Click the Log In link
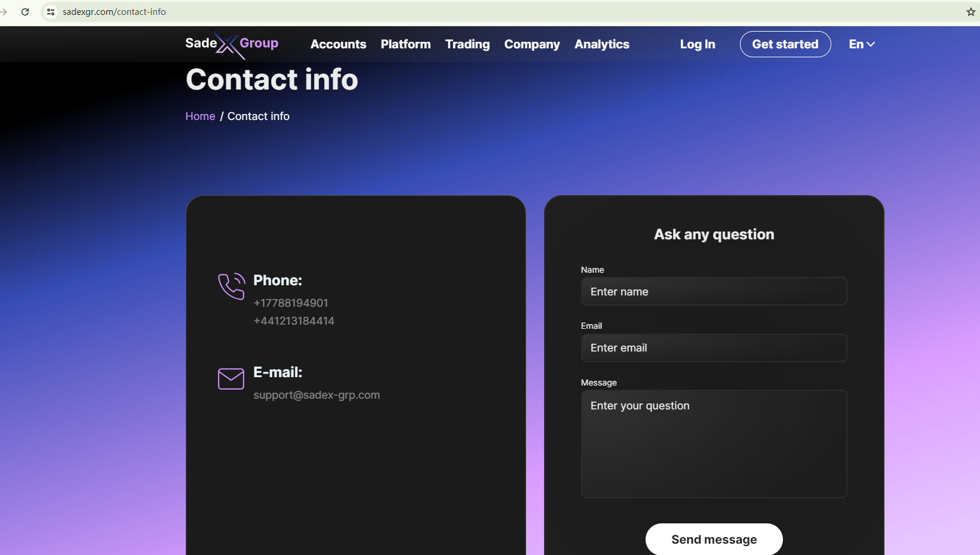 click(x=697, y=44)
